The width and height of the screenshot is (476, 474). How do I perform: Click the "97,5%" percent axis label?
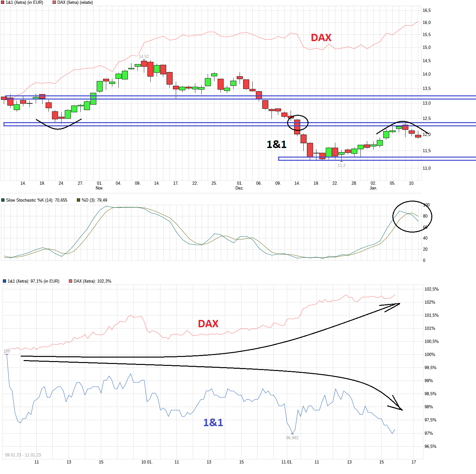click(430, 420)
